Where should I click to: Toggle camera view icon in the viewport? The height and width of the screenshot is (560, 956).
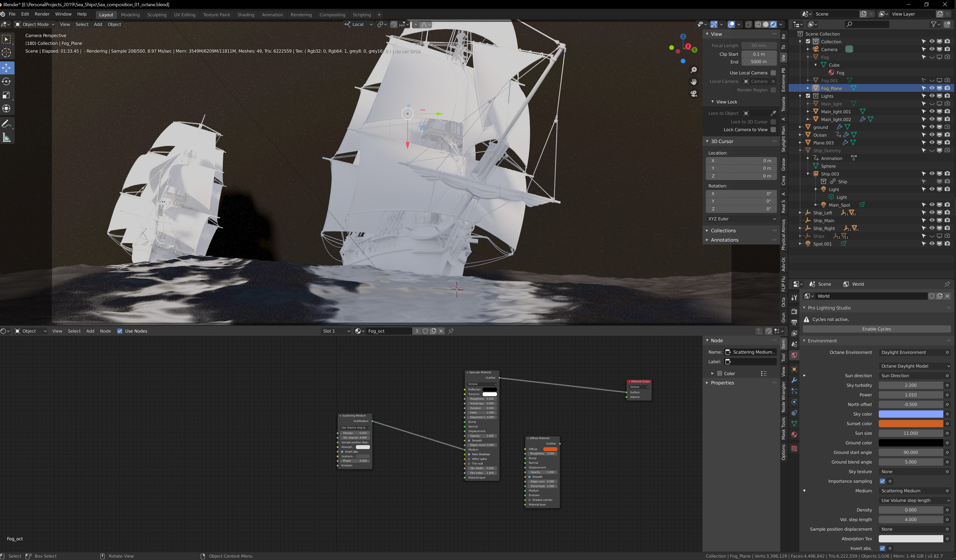(x=693, y=94)
